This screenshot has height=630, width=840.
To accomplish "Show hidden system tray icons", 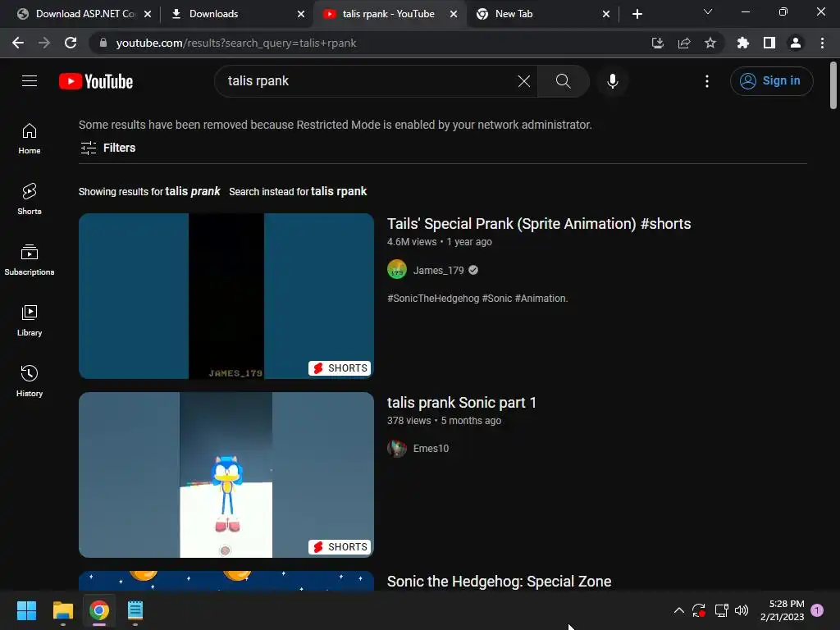I will [678, 610].
